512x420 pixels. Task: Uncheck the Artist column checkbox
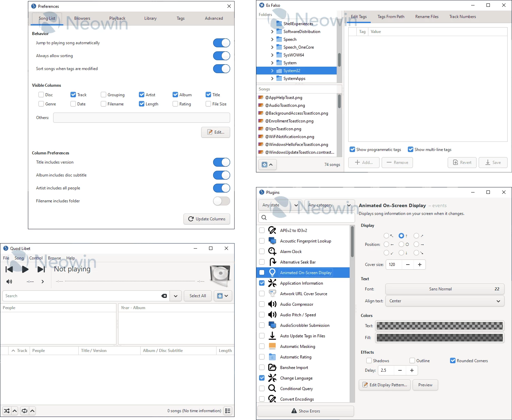tap(142, 95)
